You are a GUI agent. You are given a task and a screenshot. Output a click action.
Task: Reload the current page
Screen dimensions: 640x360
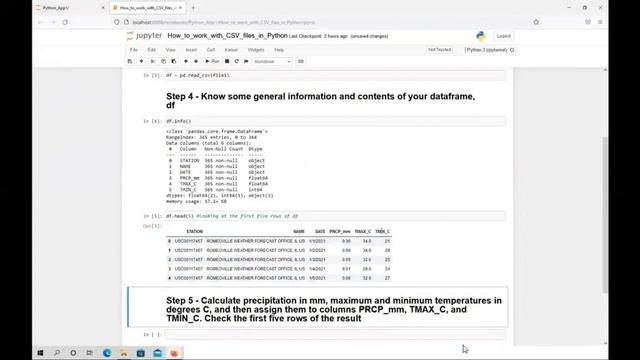click(65, 22)
